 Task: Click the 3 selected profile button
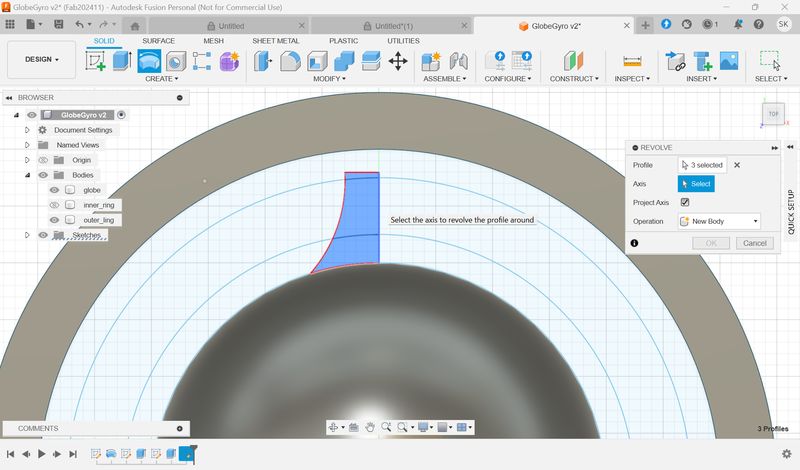[x=703, y=165]
